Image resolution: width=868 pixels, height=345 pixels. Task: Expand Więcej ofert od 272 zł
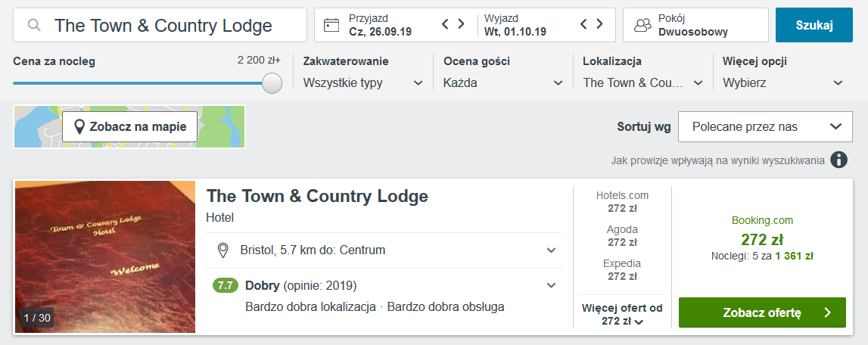(622, 315)
